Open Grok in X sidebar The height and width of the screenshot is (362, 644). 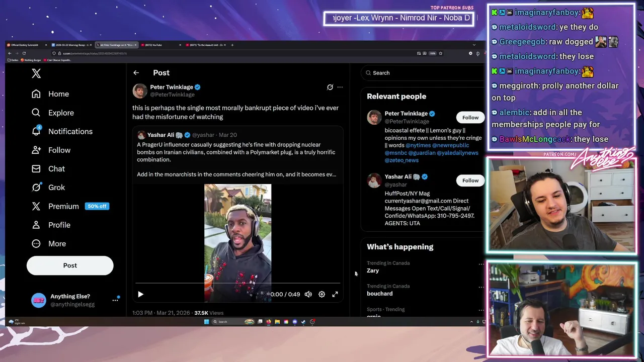click(48, 187)
